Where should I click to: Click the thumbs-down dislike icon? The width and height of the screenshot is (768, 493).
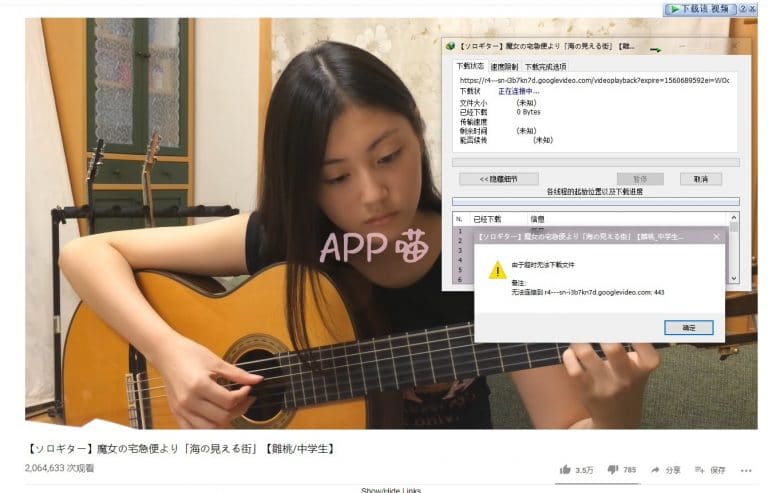[611, 469]
